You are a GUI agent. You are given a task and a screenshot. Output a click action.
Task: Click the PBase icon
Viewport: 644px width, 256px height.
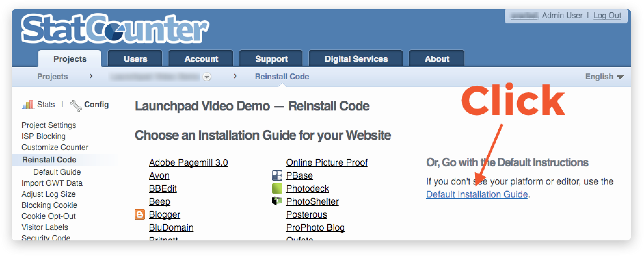pos(277,175)
